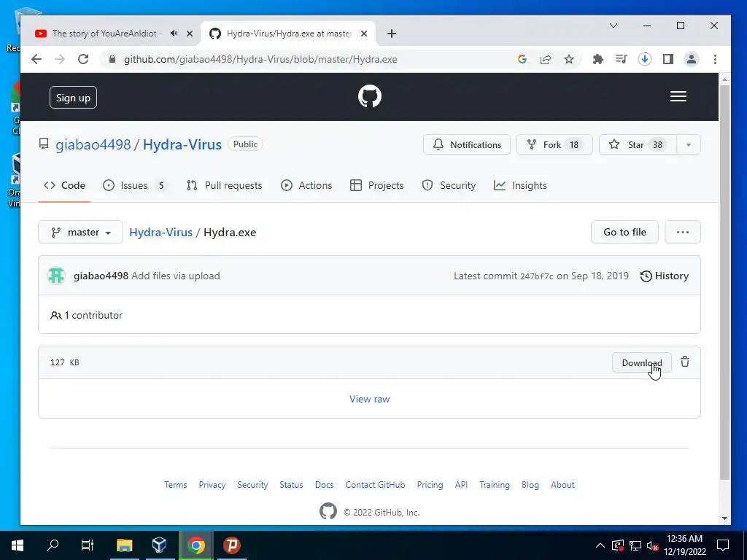The width and height of the screenshot is (747, 560).
Task: Open commit 247bf7c
Action: 536,276
